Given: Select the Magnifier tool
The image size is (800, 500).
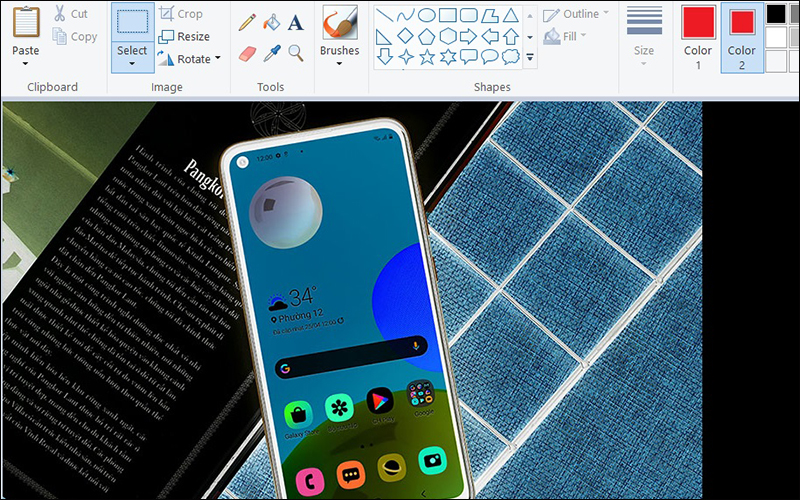Looking at the screenshot, I should (x=296, y=53).
